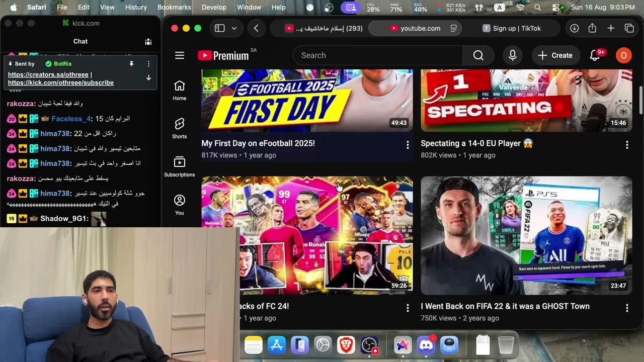Launch Brave browser from the Dock
The height and width of the screenshot is (362, 644).
[x=346, y=345]
